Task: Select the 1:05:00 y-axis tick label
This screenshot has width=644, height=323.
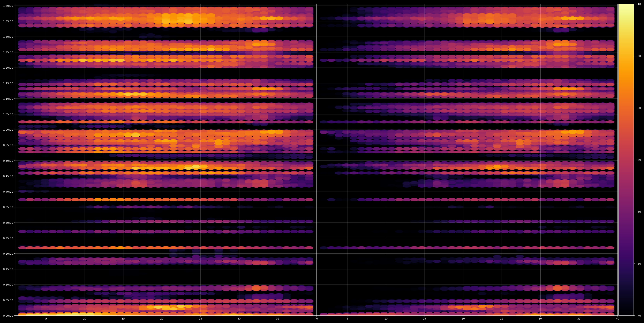Action: (8, 114)
